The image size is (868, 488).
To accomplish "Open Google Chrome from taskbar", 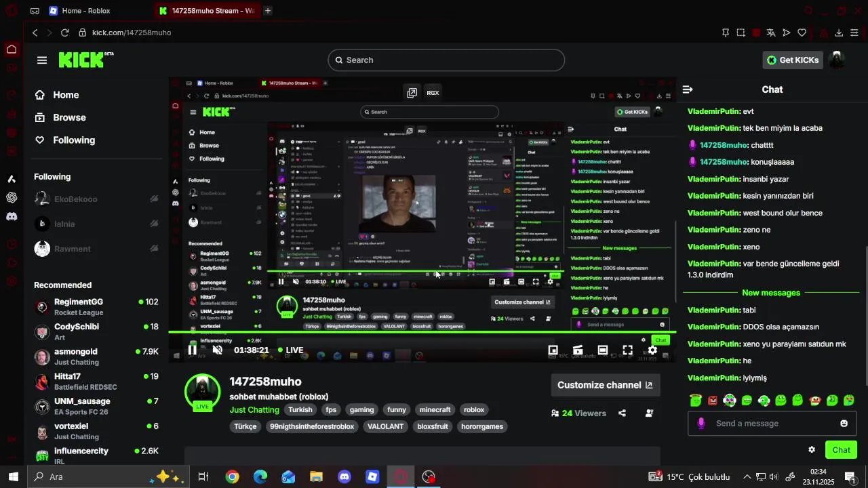I will pyautogui.click(x=233, y=476).
